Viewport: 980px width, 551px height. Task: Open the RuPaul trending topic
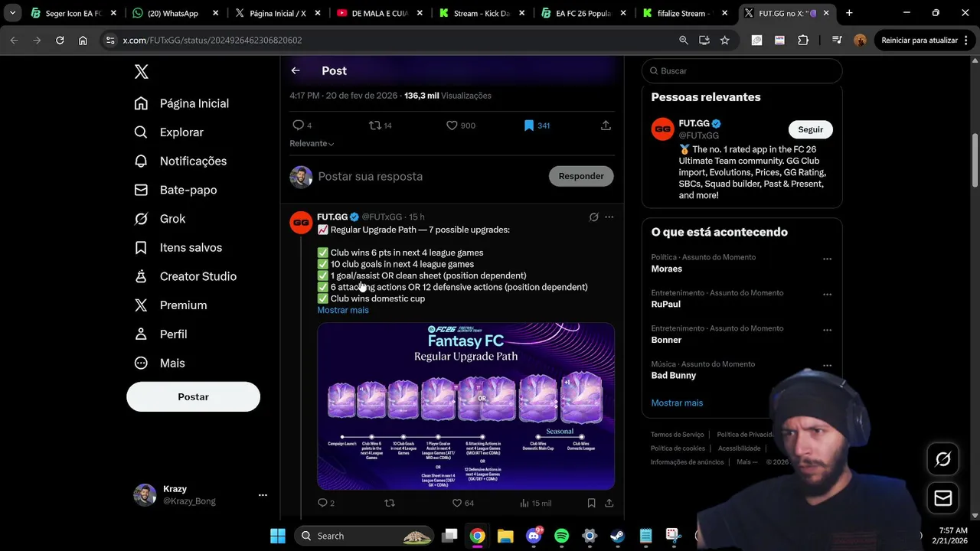666,305
